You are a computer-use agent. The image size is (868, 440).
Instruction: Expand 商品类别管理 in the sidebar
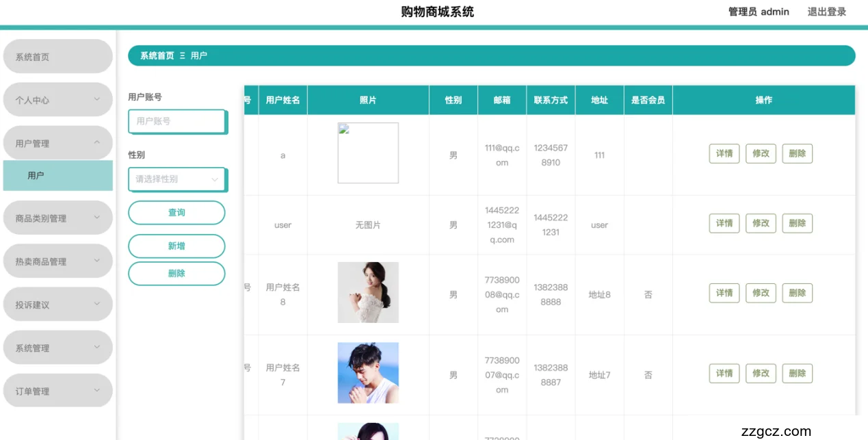click(57, 218)
